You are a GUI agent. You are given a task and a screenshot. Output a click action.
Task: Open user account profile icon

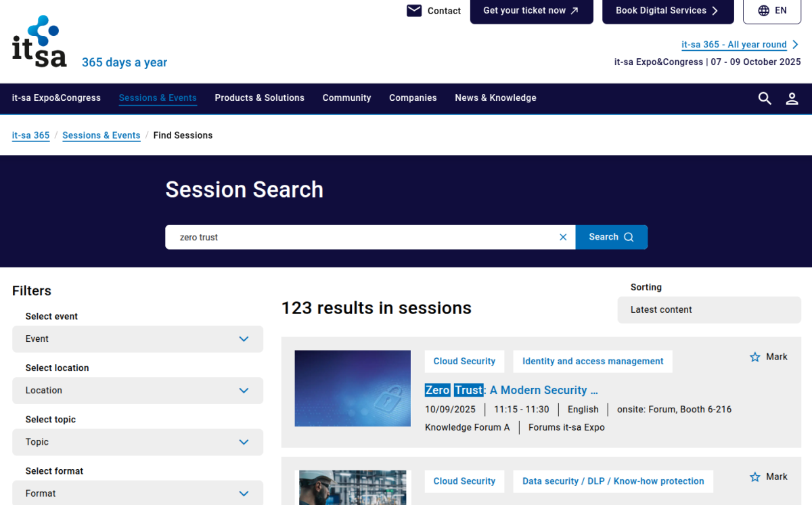(x=792, y=98)
